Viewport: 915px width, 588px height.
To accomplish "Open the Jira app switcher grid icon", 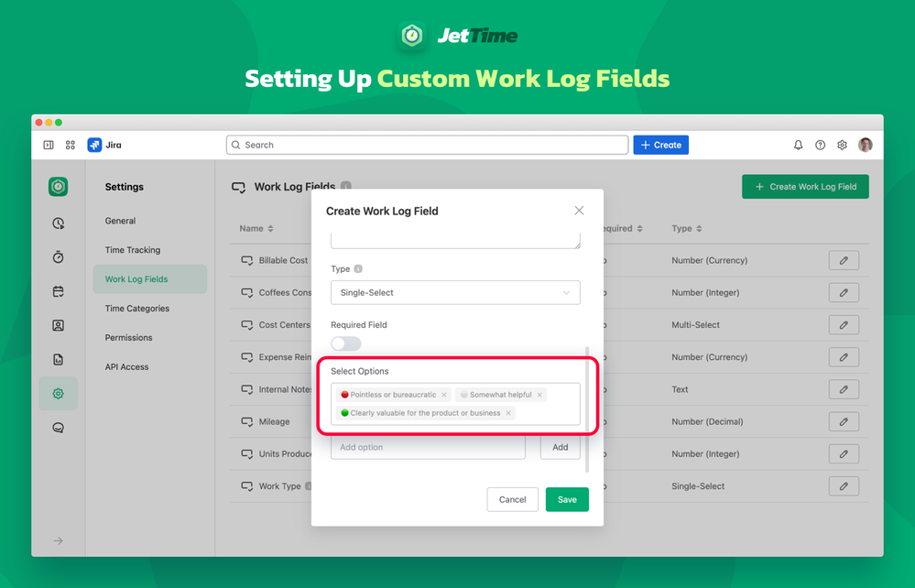I will (70, 145).
